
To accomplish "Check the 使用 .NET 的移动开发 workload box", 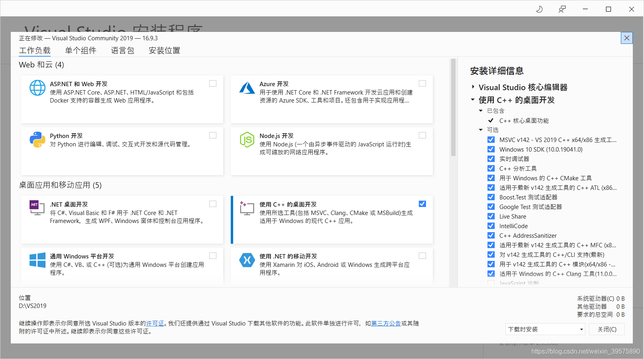I will (x=422, y=256).
